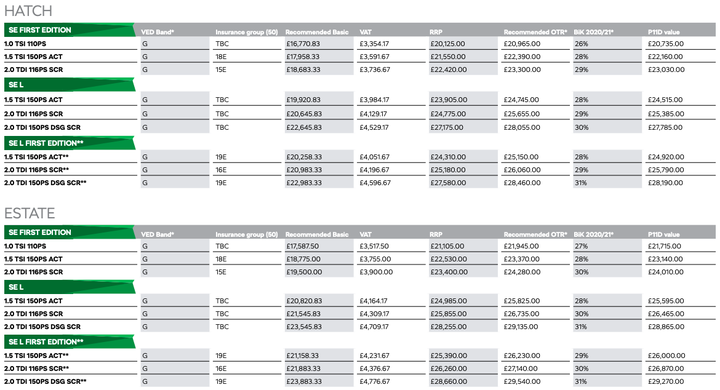Click the HATCH section heading
The width and height of the screenshot is (720, 390).
[x=28, y=11]
